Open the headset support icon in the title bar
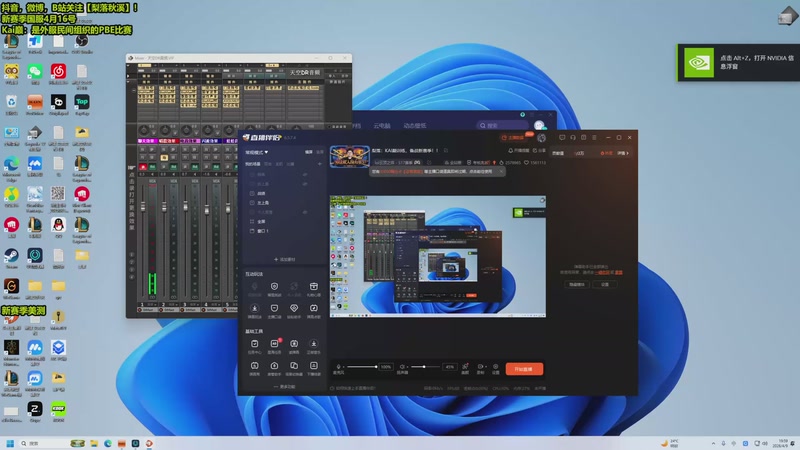The image size is (800, 450). click(573, 138)
